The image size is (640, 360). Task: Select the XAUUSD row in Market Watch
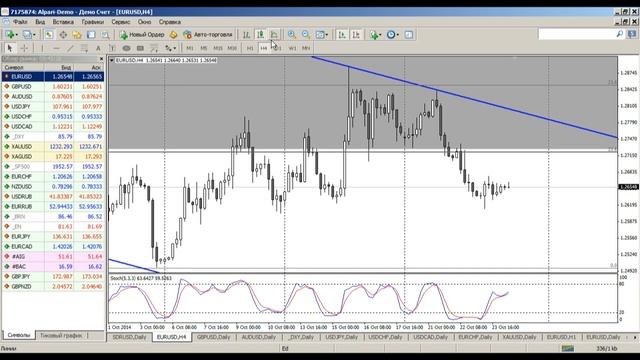click(53, 147)
